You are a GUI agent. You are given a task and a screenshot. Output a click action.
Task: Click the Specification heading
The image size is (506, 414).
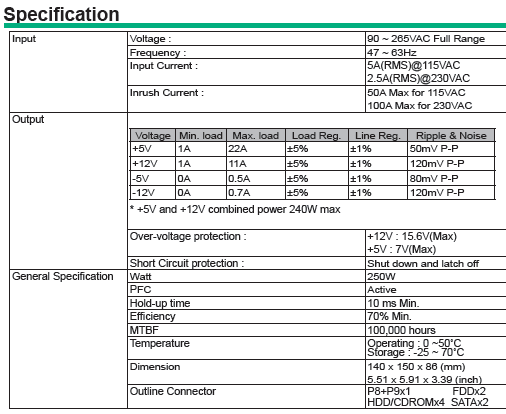coord(61,14)
